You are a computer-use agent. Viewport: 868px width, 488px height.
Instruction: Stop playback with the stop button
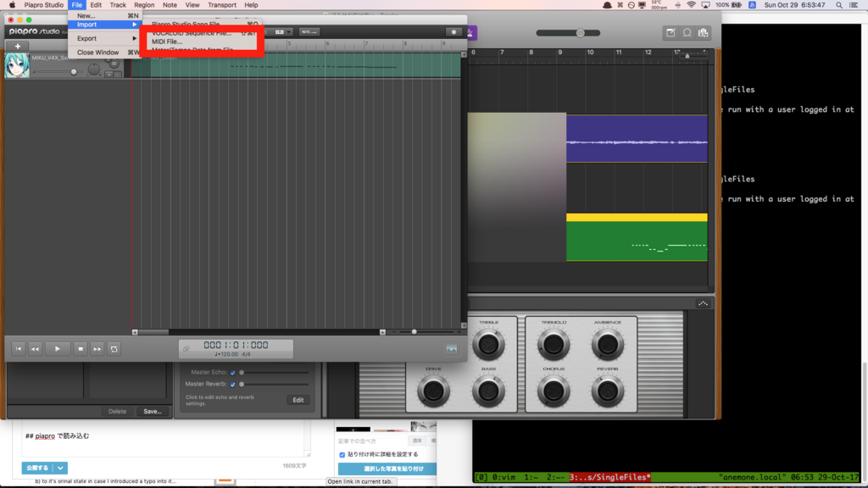pyautogui.click(x=81, y=349)
